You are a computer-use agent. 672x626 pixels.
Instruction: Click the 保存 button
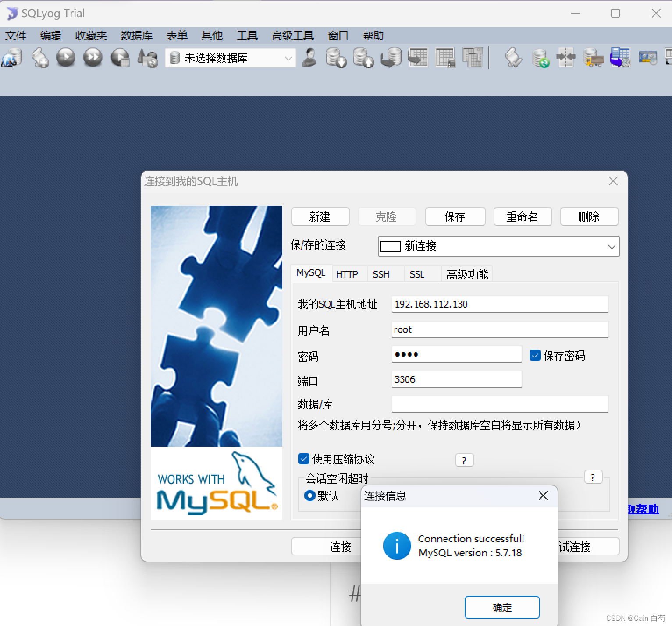[x=455, y=216]
